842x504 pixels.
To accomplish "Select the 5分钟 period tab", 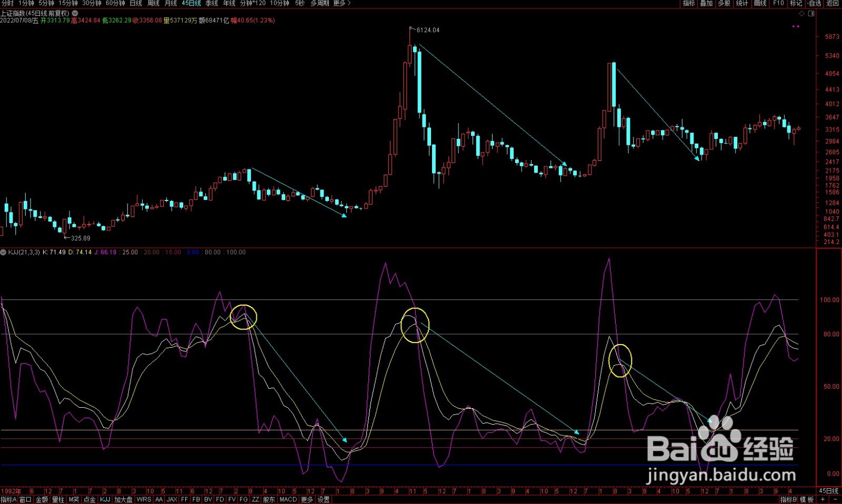I will pos(46,3).
